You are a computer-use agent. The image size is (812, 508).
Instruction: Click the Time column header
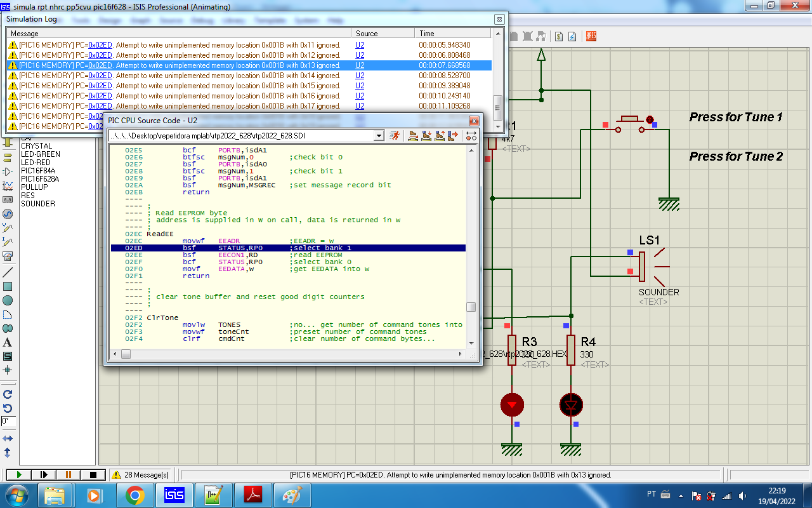coord(453,34)
